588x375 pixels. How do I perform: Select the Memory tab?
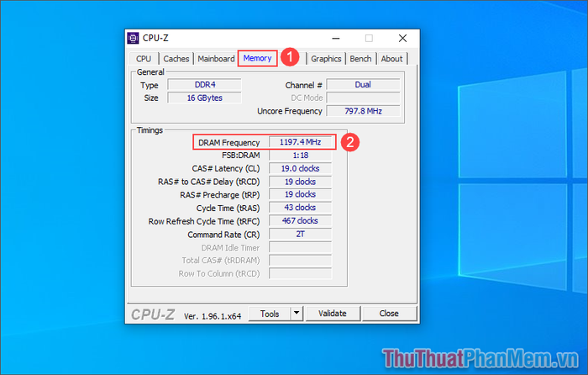(257, 59)
